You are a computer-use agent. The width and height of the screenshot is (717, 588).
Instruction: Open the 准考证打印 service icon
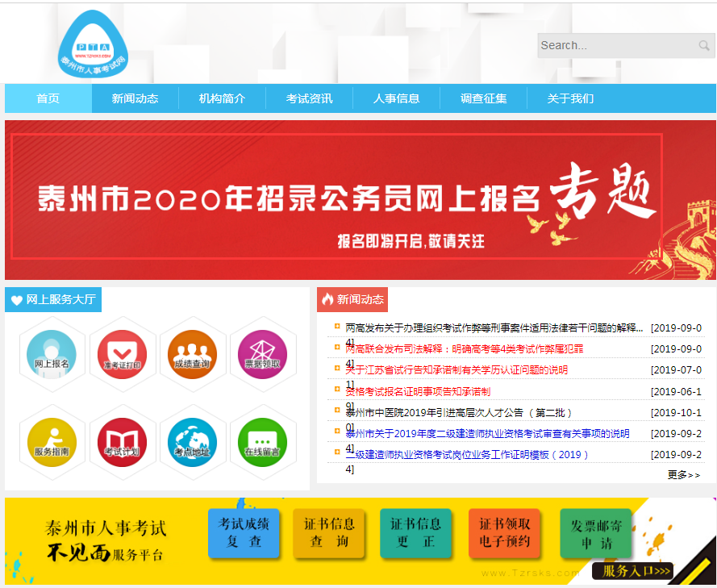[122, 354]
